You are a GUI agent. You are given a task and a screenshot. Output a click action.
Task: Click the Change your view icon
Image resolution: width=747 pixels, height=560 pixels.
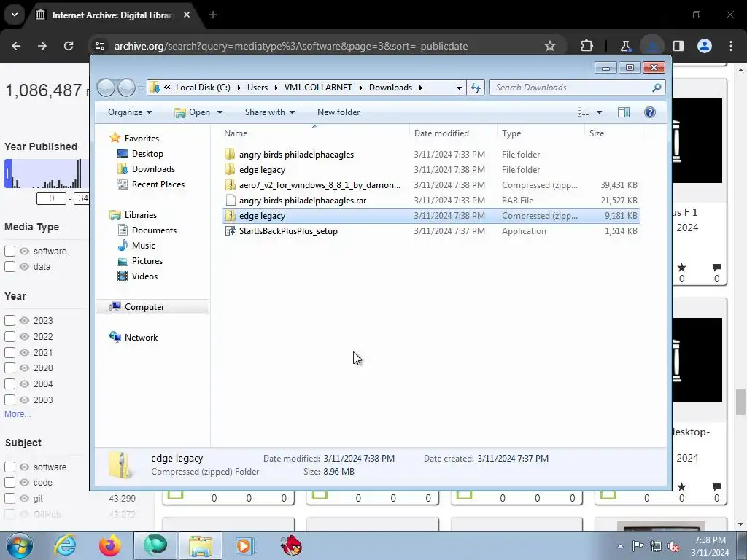tap(583, 112)
